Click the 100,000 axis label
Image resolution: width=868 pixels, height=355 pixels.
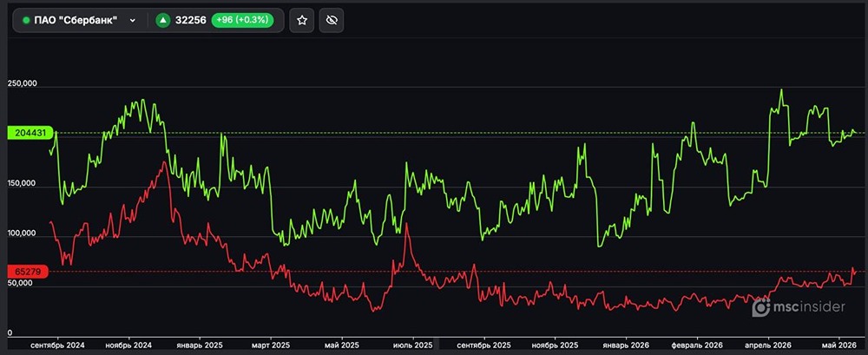(23, 233)
